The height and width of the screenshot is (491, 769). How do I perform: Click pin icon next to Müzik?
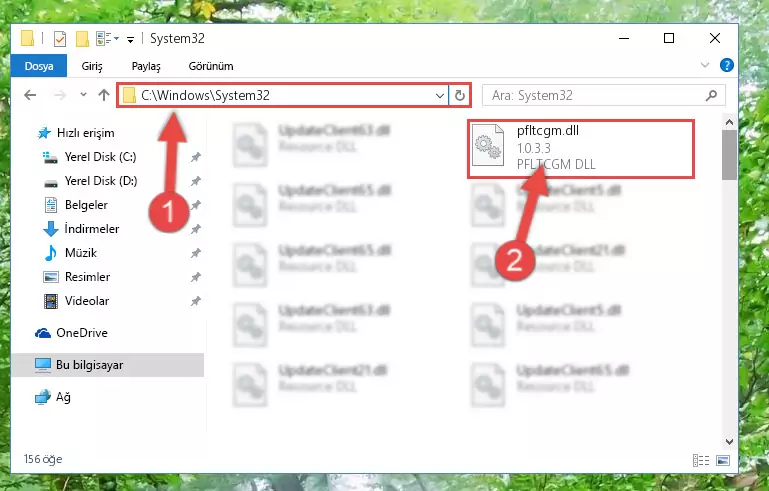pos(196,253)
